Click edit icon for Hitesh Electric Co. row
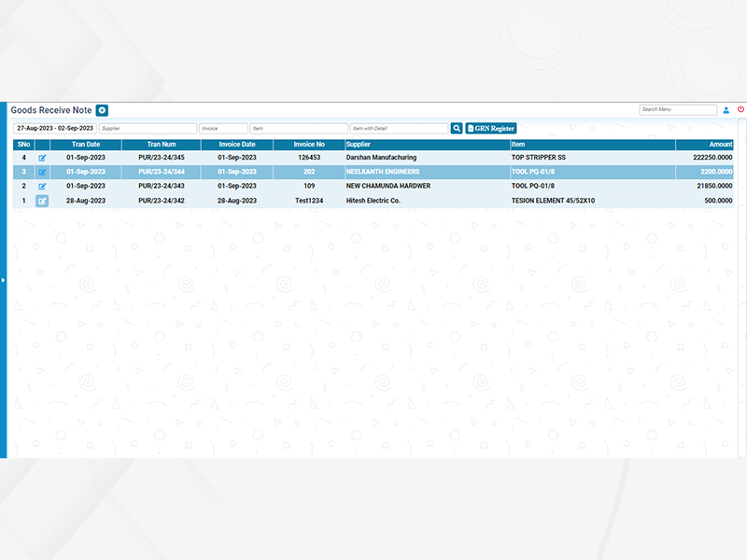Image resolution: width=747 pixels, height=560 pixels. [42, 201]
